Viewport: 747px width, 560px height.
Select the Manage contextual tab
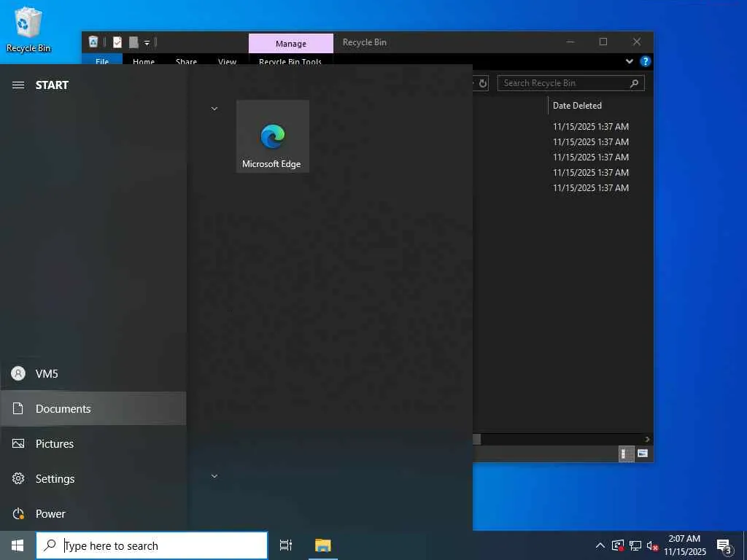pyautogui.click(x=291, y=43)
